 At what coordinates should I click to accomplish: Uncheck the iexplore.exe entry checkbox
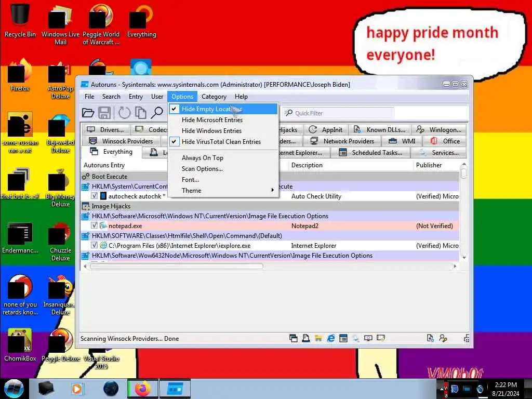click(x=95, y=245)
